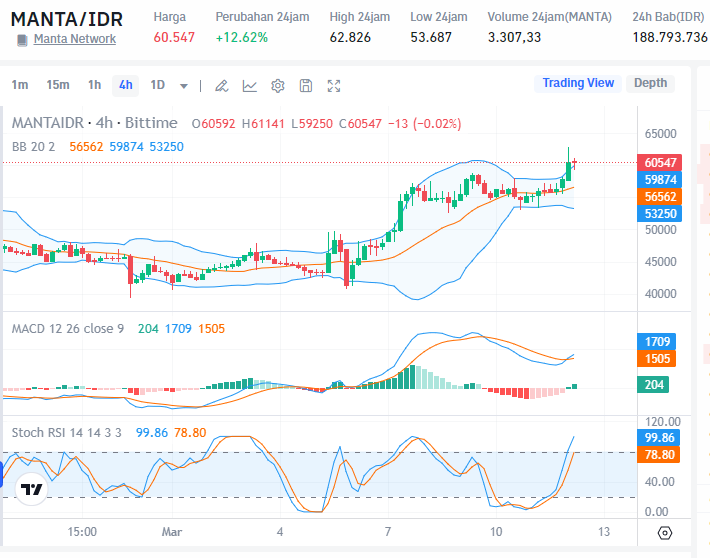The height and width of the screenshot is (558, 710).
Task: Click the +12.62% 24h change value
Action: click(x=242, y=37)
